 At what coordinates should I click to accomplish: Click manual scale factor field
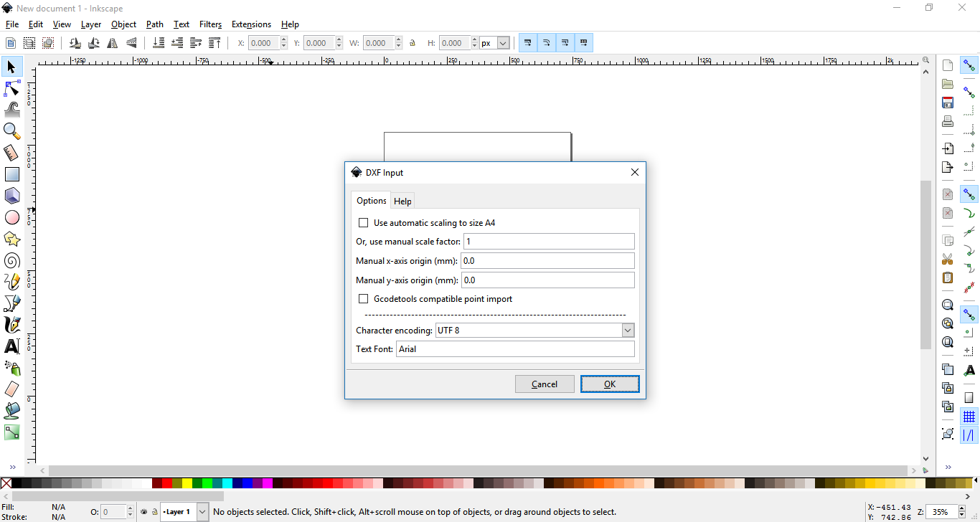tap(549, 242)
